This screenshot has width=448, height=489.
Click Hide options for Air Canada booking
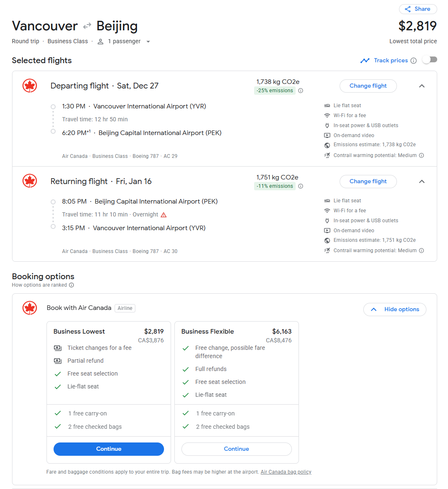point(395,310)
